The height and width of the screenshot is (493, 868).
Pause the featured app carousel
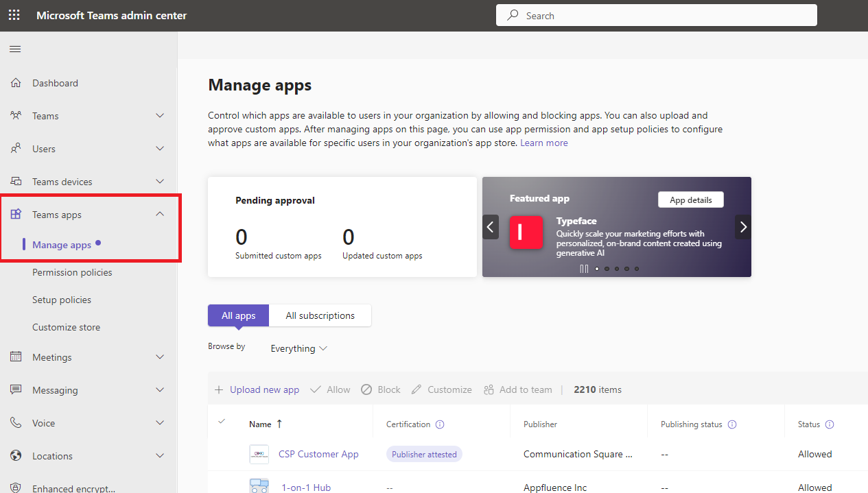584,269
